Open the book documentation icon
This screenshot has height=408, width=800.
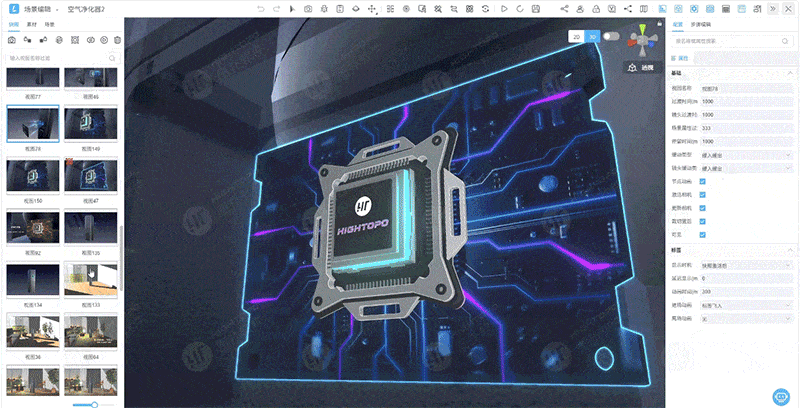(x=644, y=9)
